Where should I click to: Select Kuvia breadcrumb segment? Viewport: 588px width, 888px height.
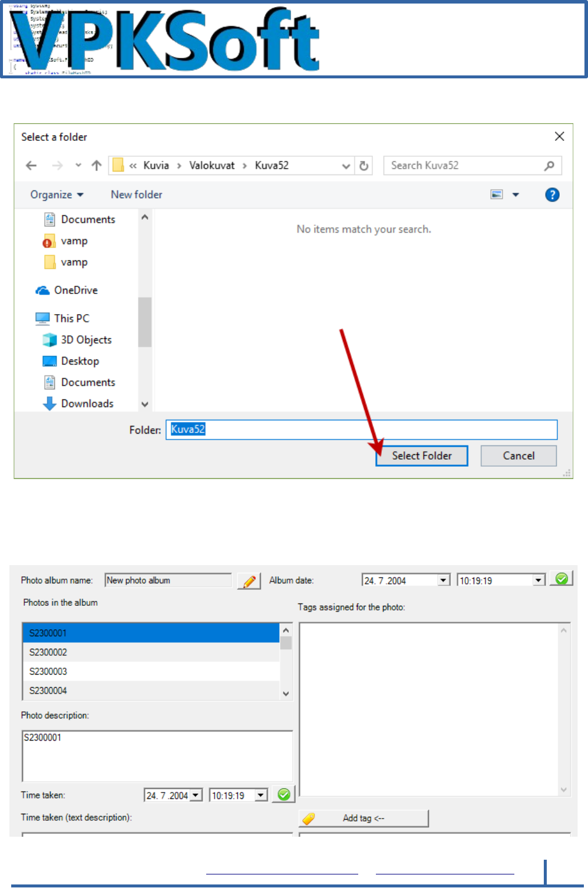tap(156, 166)
